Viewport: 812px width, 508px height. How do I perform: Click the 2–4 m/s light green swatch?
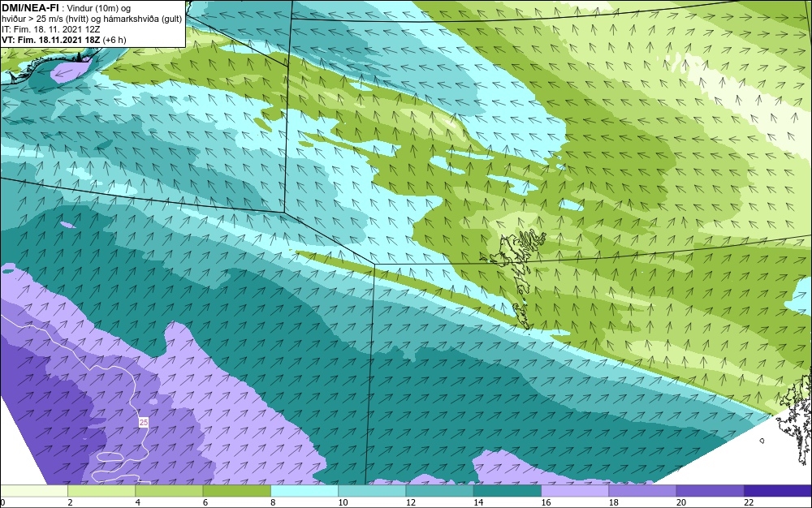coord(101,491)
